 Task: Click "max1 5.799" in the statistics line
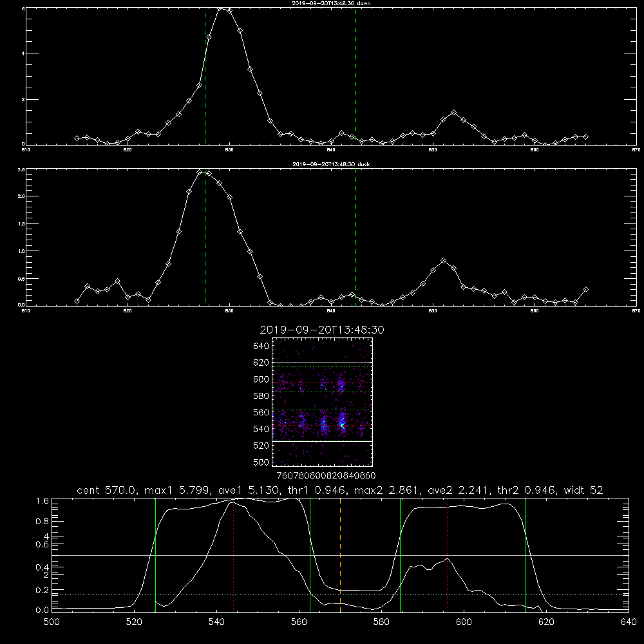click(175, 490)
